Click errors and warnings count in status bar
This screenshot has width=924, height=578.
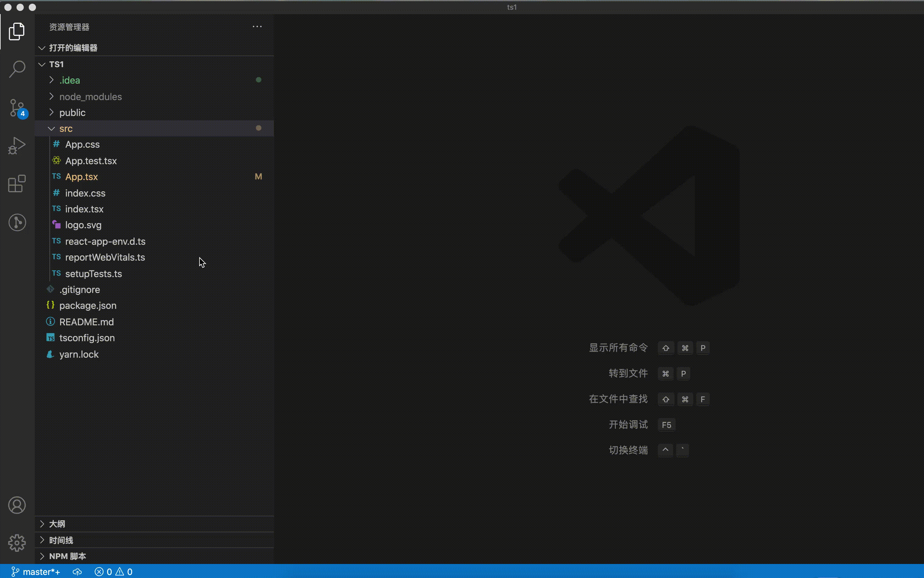click(114, 572)
